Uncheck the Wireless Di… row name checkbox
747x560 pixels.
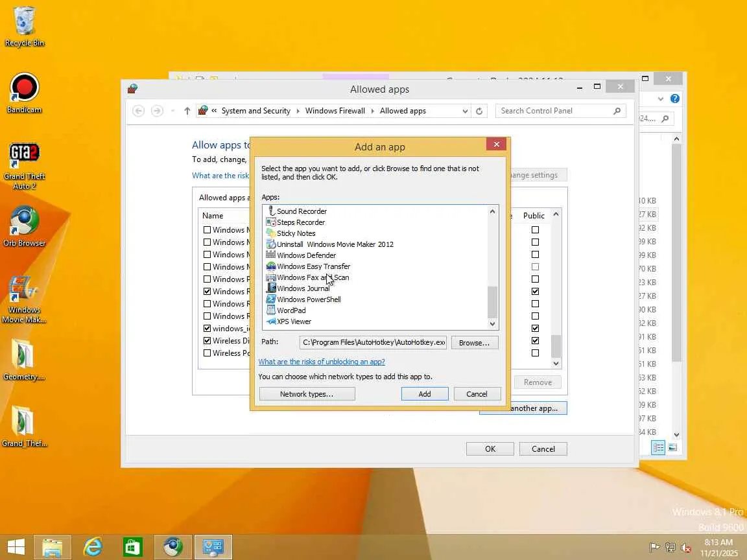[x=207, y=340]
